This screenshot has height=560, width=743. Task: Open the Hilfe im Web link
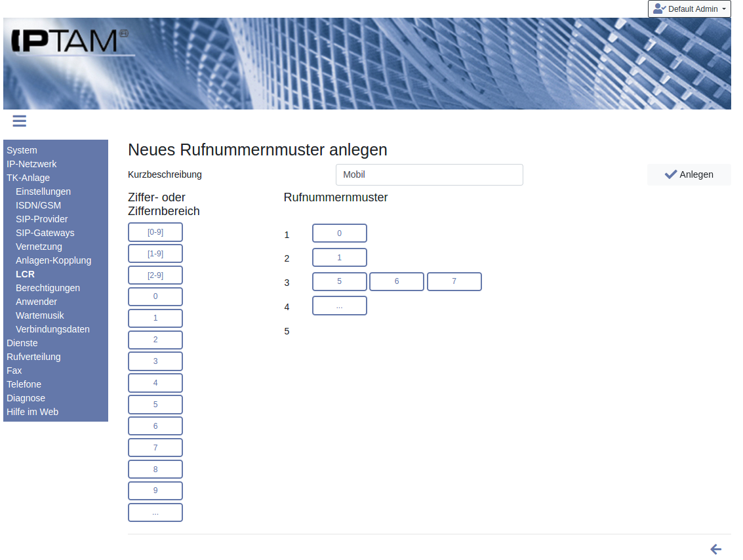[x=32, y=412]
